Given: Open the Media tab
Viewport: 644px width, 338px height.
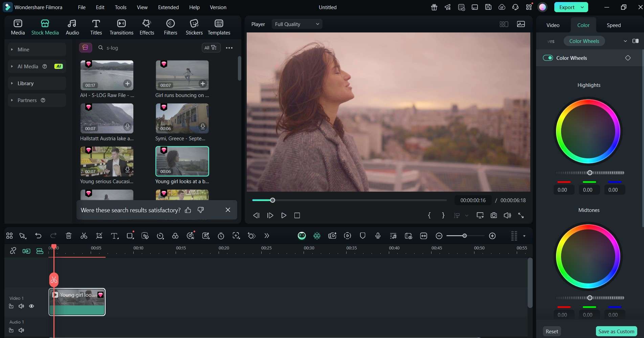Looking at the screenshot, I should 18,27.
